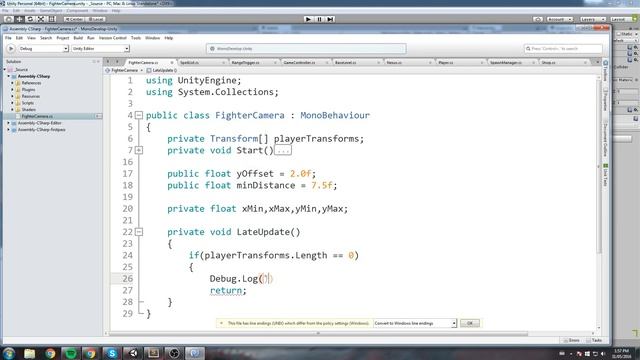Expand the References folder

tap(13, 83)
